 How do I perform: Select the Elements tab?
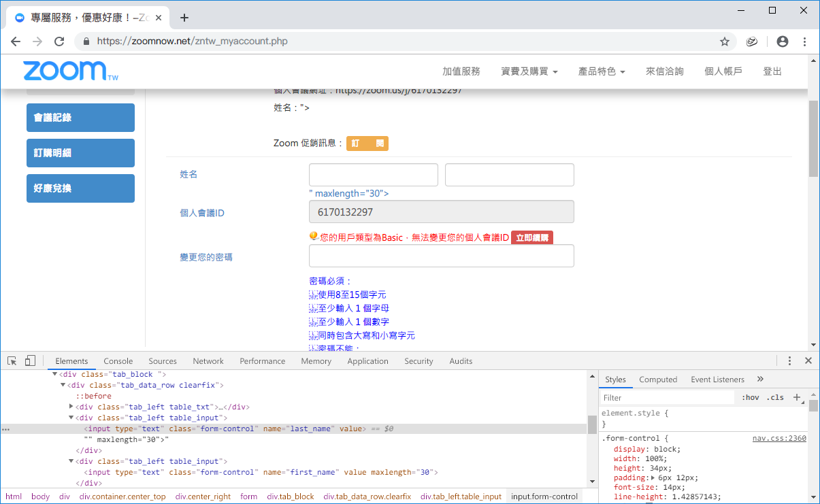pos(71,361)
